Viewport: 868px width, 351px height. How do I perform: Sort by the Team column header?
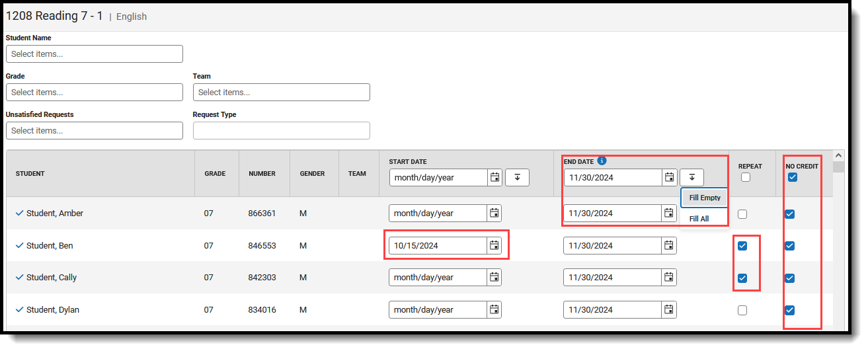click(x=357, y=174)
